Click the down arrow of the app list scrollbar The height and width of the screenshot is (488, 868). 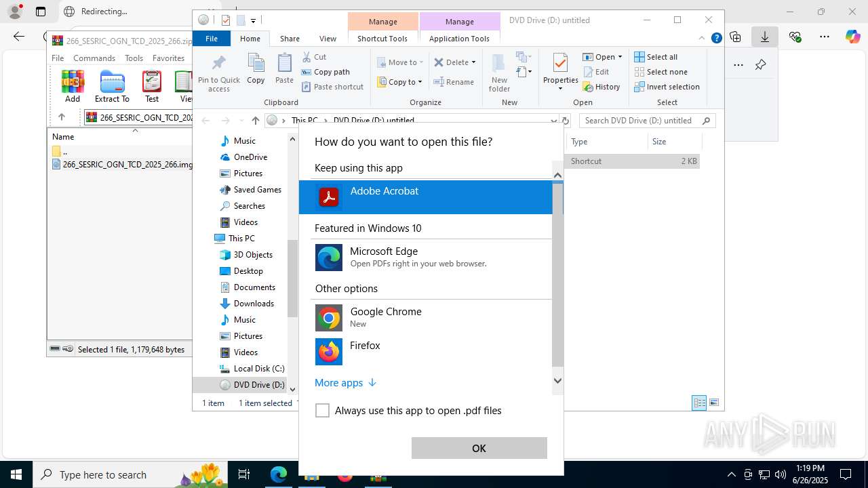pyautogui.click(x=557, y=381)
